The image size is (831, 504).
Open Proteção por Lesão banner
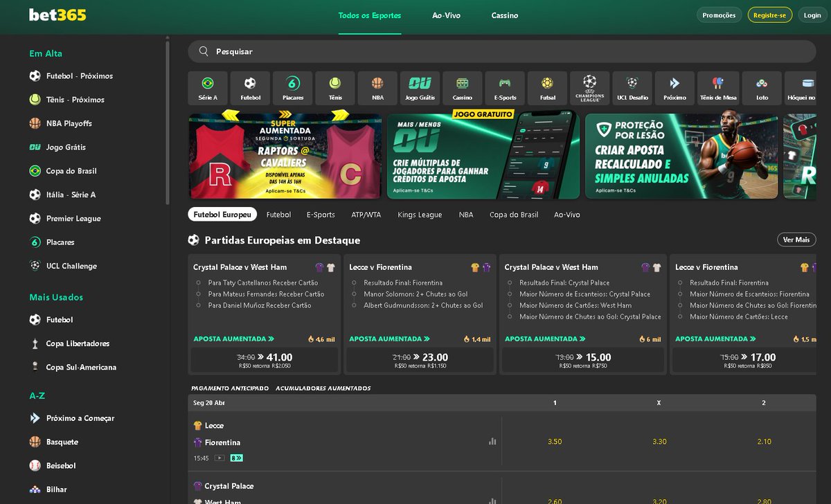click(x=681, y=156)
